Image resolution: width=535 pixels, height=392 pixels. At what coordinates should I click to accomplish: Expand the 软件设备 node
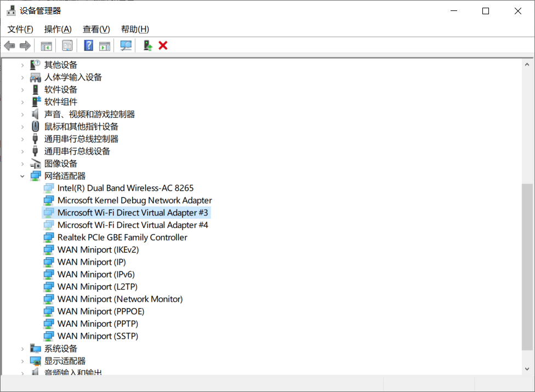click(x=22, y=90)
